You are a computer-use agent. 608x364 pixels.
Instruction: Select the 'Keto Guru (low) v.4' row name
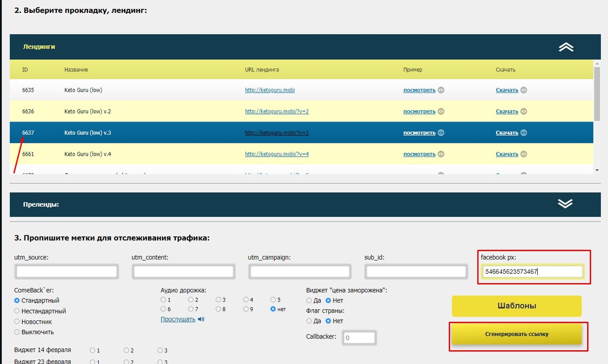(x=88, y=154)
